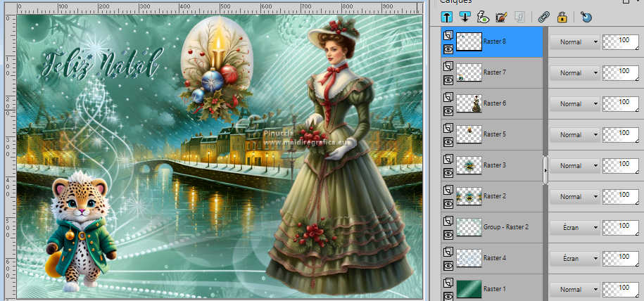Click the opacity 100 field of Raster 3
This screenshot has width=644, height=301.
(x=621, y=166)
